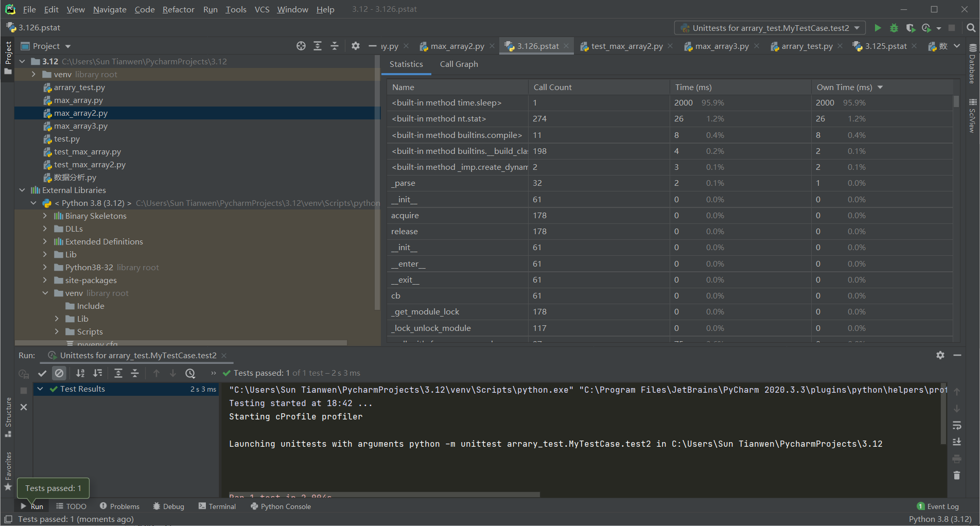This screenshot has width=980, height=526.
Task: Open the Refactor menu
Action: tap(178, 9)
